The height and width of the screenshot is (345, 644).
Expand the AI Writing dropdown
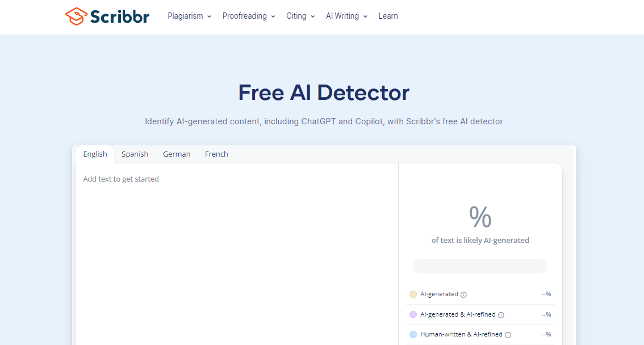(346, 16)
